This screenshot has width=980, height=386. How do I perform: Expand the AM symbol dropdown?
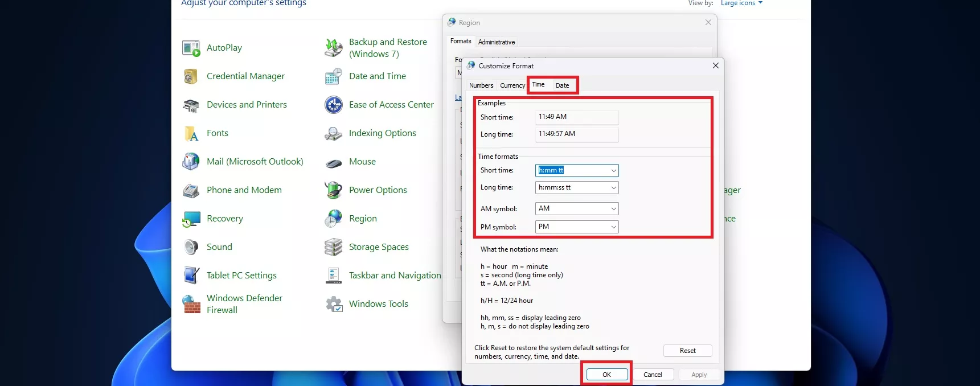[x=613, y=209]
